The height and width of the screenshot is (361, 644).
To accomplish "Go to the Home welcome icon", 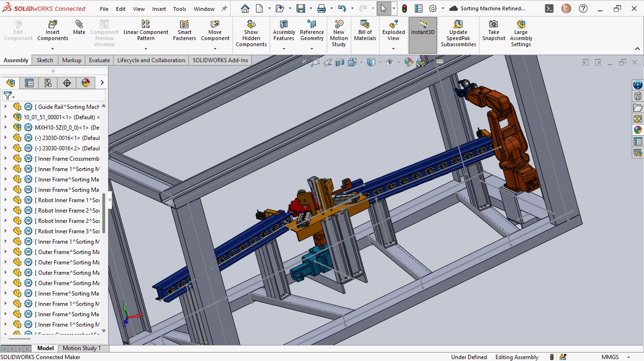I will tap(245, 8).
